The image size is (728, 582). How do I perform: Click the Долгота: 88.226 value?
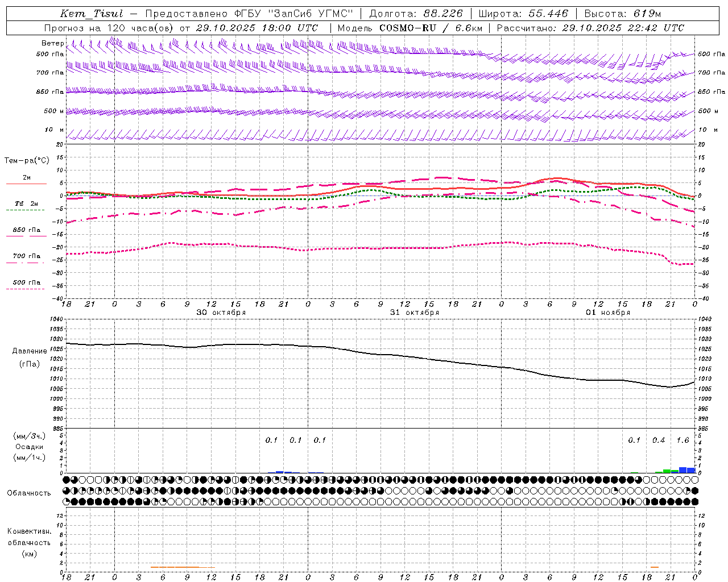point(416,14)
